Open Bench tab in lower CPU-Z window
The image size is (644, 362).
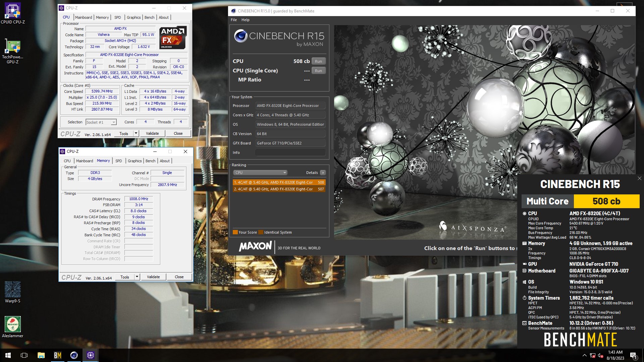tap(151, 161)
